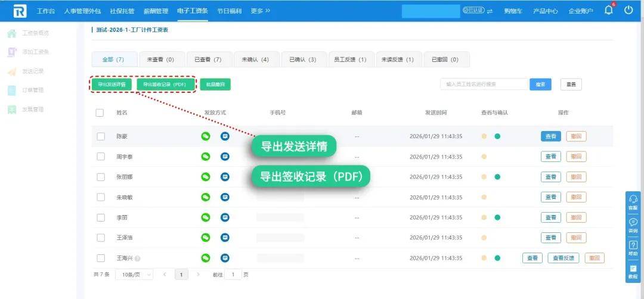This screenshot has height=299, width=644.
Task: Click the green 批量撤回 button
Action: pos(216,85)
